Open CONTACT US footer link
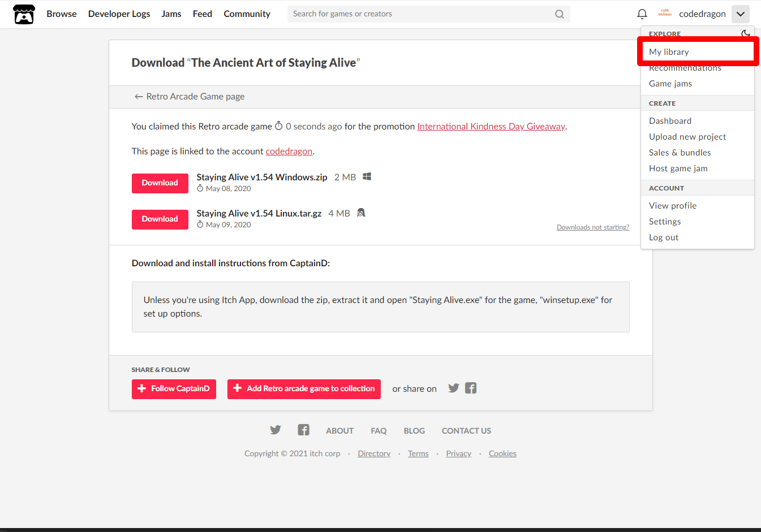Viewport: 761px width, 532px height. tap(466, 431)
